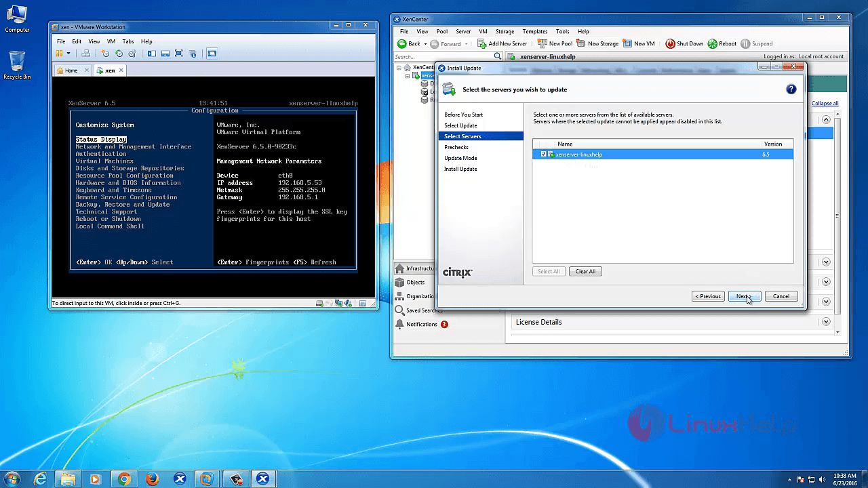Viewport: 868px width, 488px height.
Task: Collapse the xenserver tree node in XenCenter
Action: pyautogui.click(x=407, y=76)
